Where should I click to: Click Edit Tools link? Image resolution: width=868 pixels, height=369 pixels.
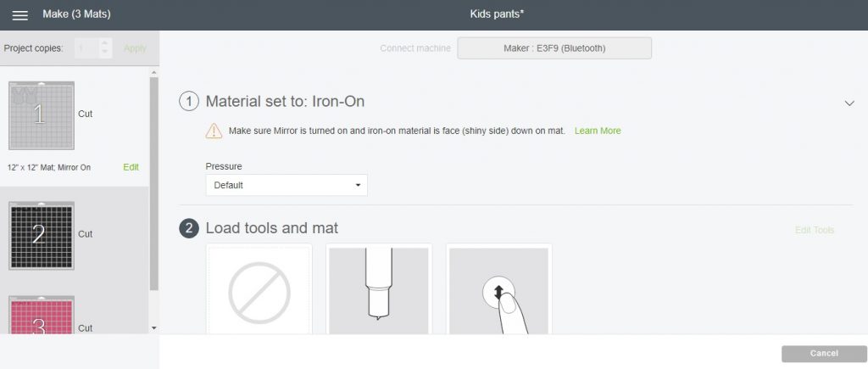pyautogui.click(x=815, y=230)
